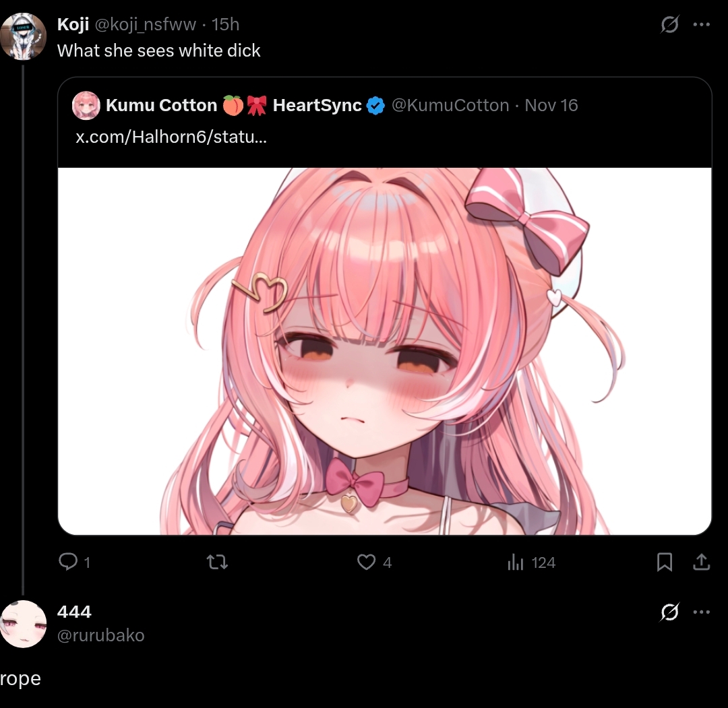View analytics showing 124 views
The height and width of the screenshot is (708, 728).
click(x=531, y=562)
